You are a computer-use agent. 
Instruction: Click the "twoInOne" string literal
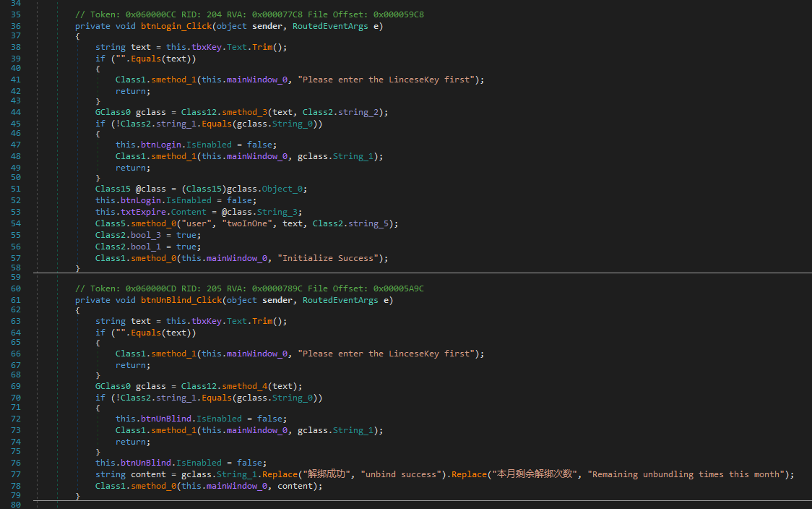coord(247,224)
